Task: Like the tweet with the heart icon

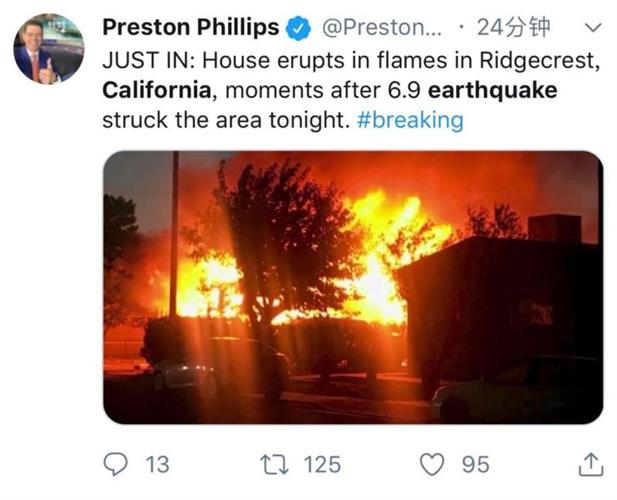Action: point(431,464)
